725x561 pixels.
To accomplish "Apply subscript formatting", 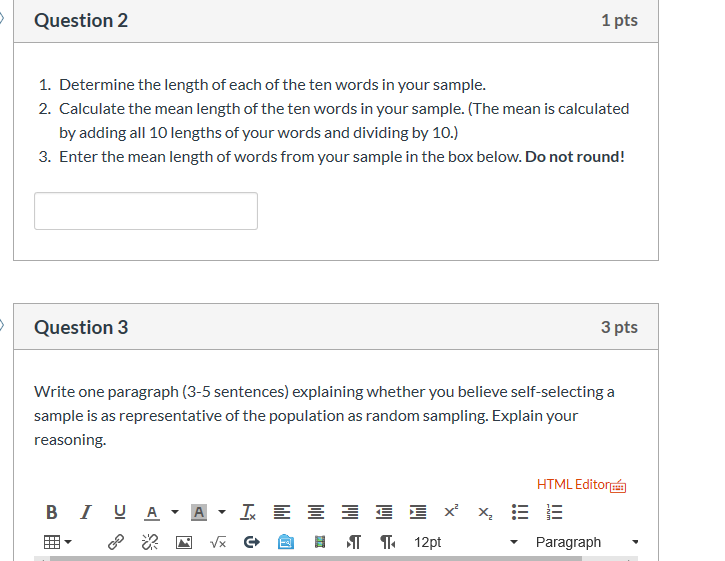I will coord(485,513).
